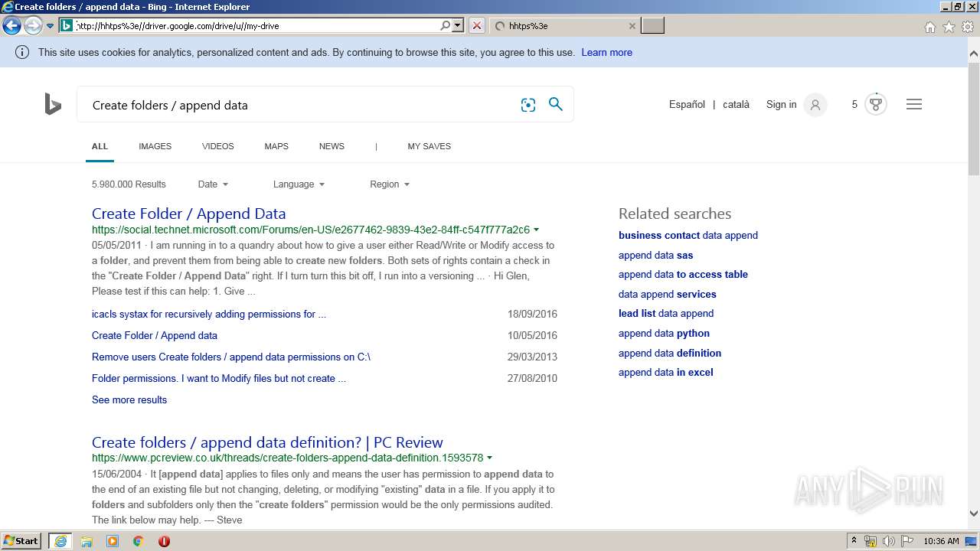Click the page scrollbar up arrow
This screenshot has height=551, width=980.
(974, 54)
